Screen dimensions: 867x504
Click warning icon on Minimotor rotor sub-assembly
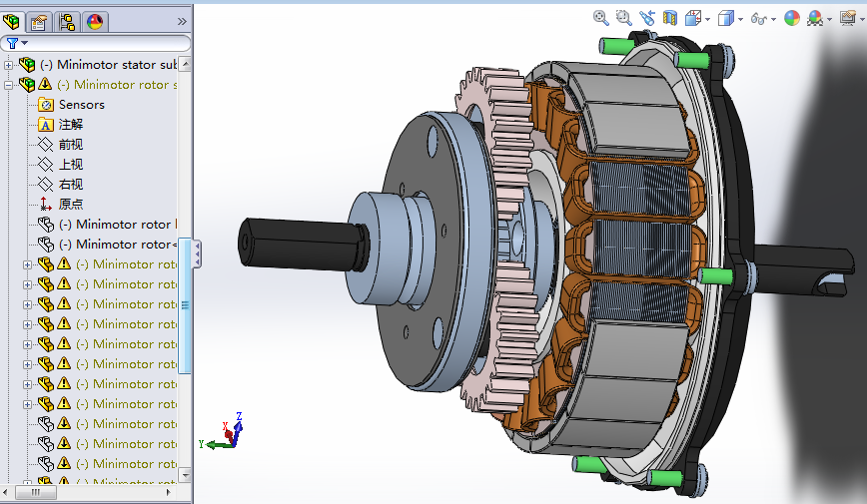(45, 84)
